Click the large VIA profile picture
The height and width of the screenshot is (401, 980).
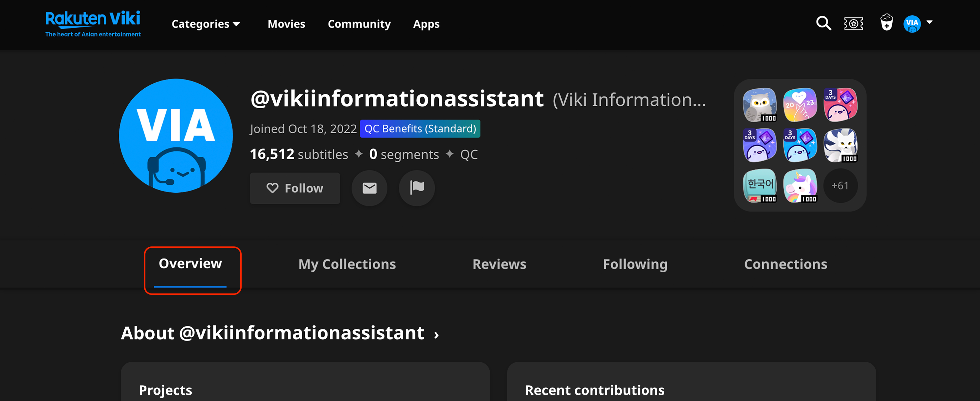pos(176,136)
